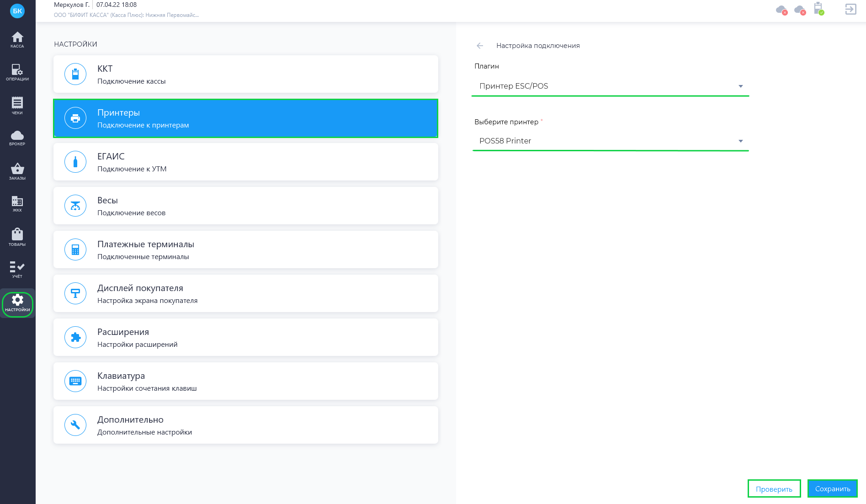Open the Операции sidebar icon
The height and width of the screenshot is (504, 866).
[x=17, y=72]
